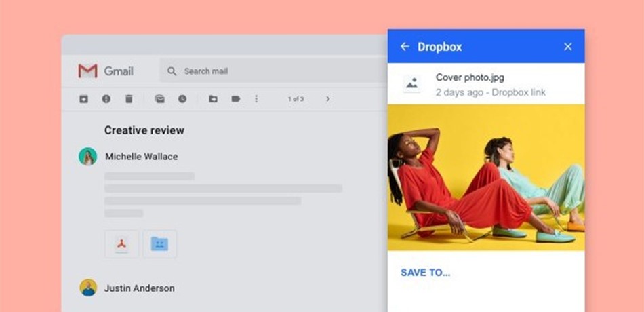Click "2 days ago - Dropbox link" text
This screenshot has width=644, height=312.
[x=491, y=92]
